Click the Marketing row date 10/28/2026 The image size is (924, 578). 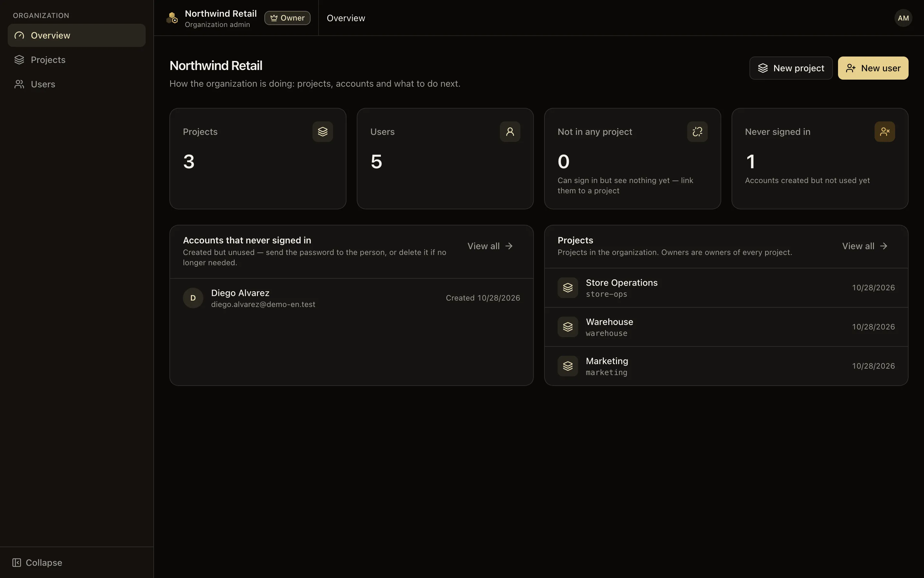(873, 366)
